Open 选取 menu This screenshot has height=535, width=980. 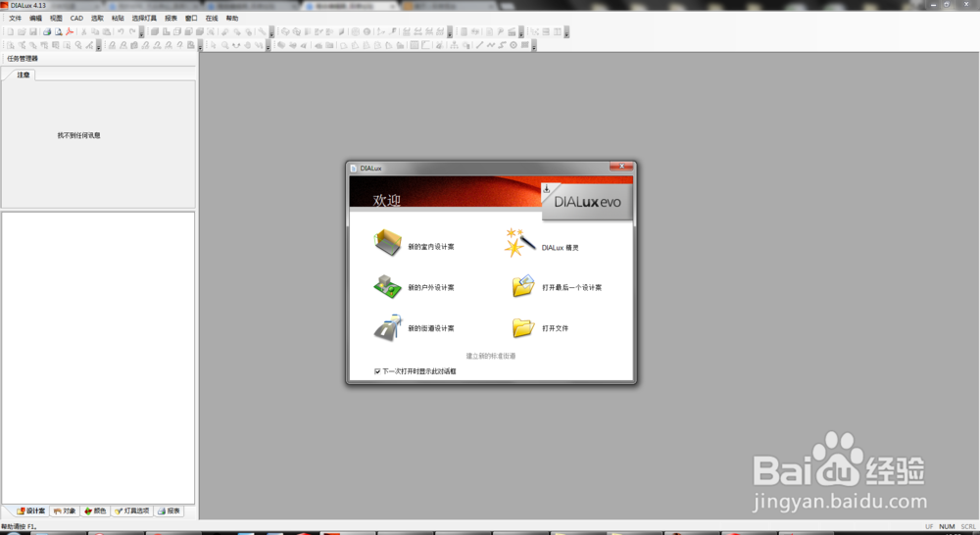coord(97,18)
